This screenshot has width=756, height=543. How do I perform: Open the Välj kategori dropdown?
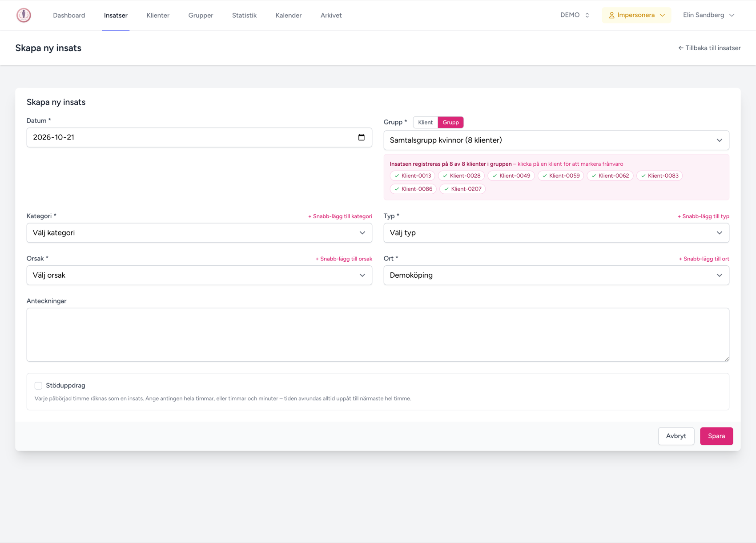click(199, 233)
